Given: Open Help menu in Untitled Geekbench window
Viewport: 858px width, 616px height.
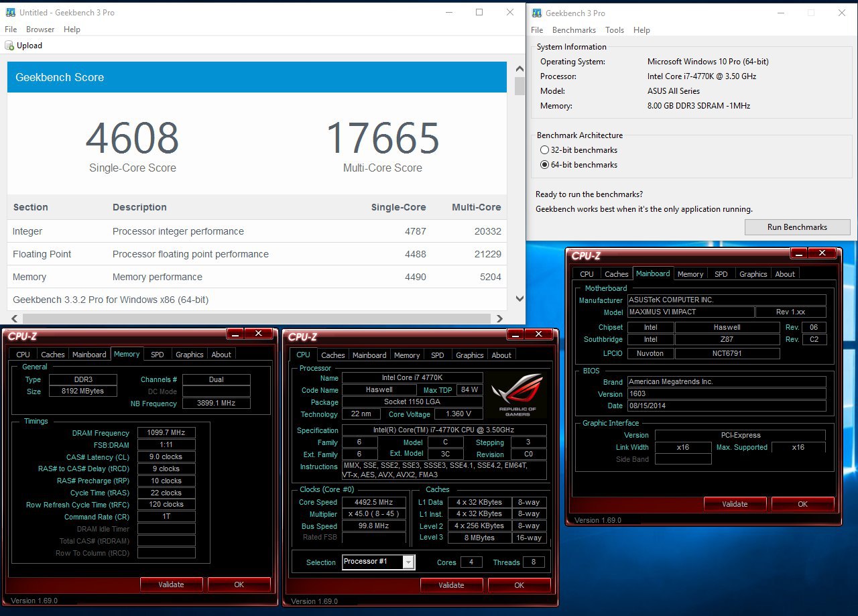Looking at the screenshot, I should 72,29.
